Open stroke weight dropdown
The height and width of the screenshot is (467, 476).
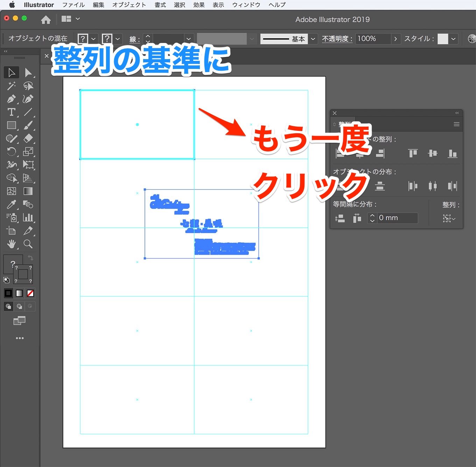point(189,39)
